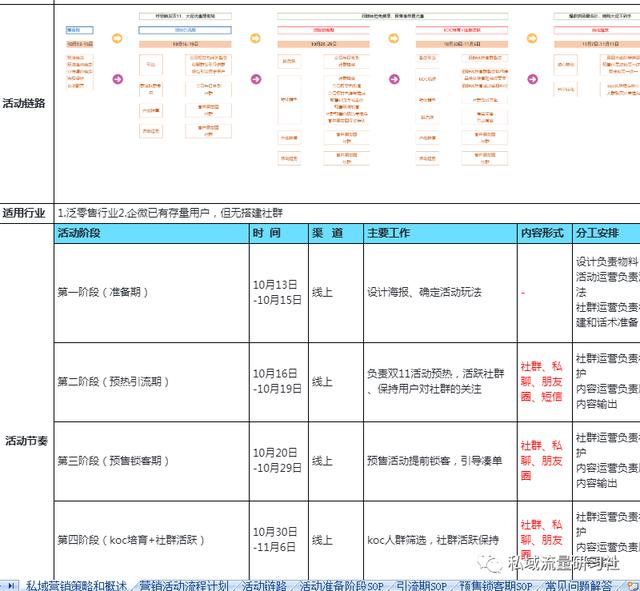
Task: Open the 营销活动流程计划 sheet tab
Action: [183, 586]
